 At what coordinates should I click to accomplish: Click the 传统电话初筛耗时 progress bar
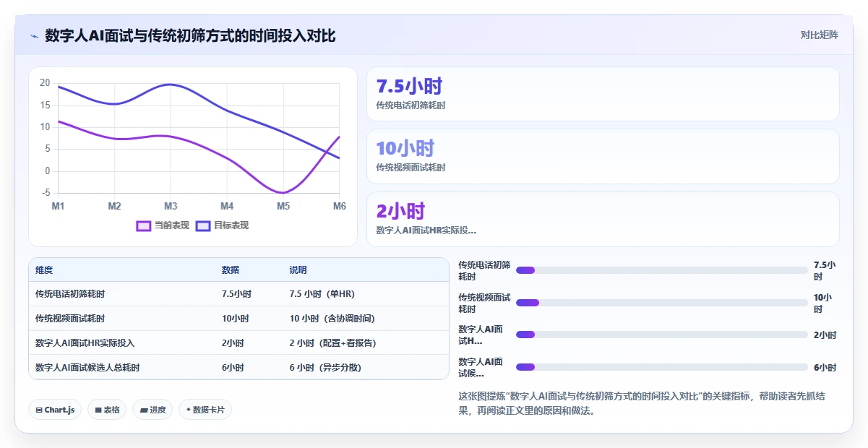tap(662, 270)
